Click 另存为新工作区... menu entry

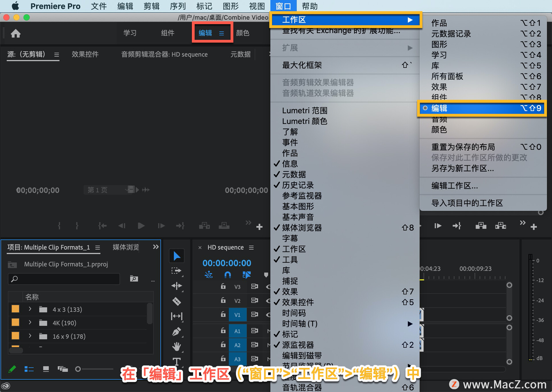point(462,168)
